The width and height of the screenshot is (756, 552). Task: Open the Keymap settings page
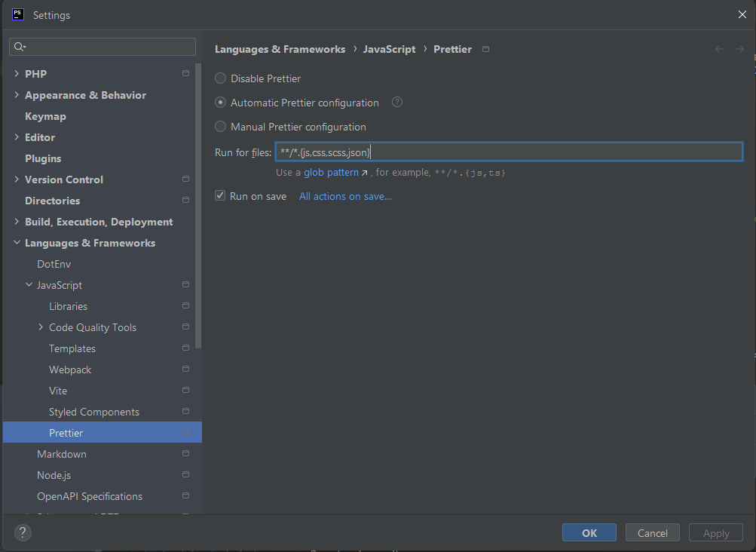click(x=45, y=116)
